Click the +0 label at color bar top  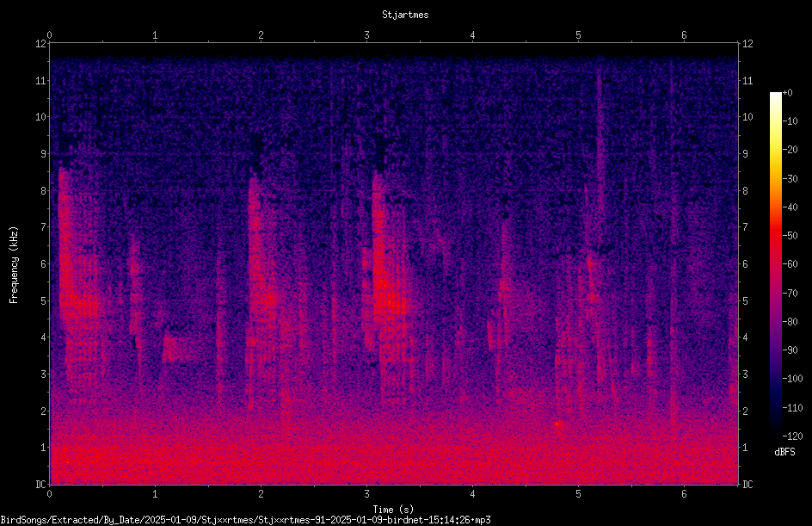coord(787,93)
